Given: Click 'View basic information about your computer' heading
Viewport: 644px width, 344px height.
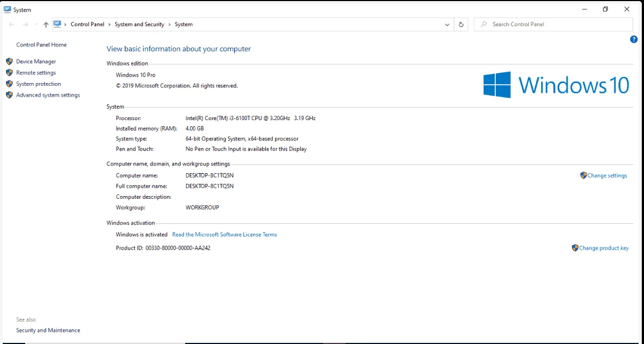Looking at the screenshot, I should [x=179, y=49].
